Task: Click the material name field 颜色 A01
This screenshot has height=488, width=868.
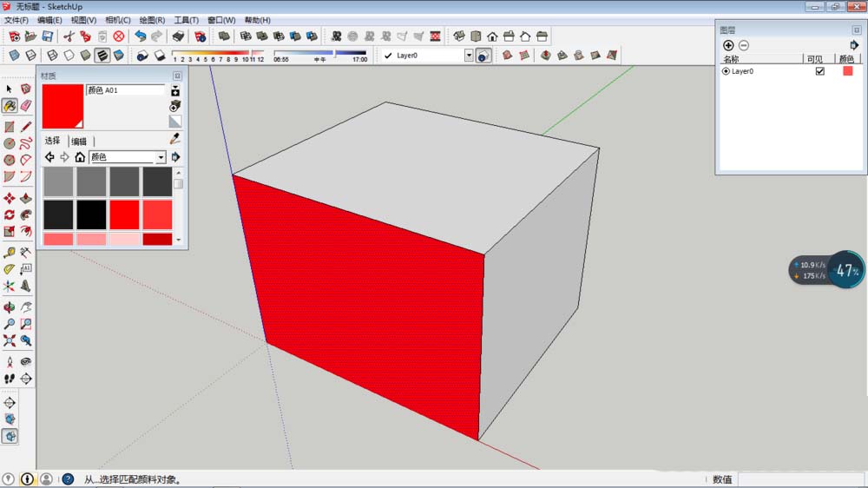Action: click(x=125, y=89)
